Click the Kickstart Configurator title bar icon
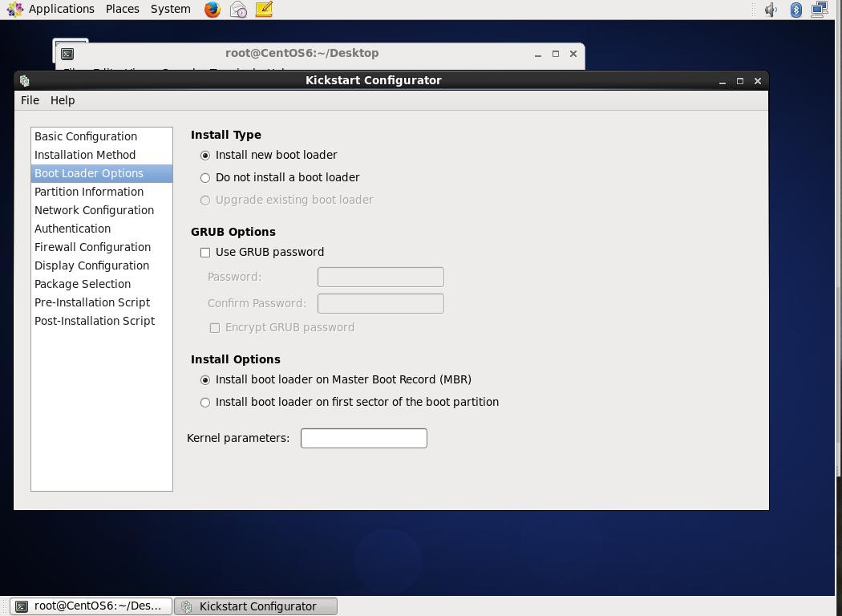 point(25,80)
